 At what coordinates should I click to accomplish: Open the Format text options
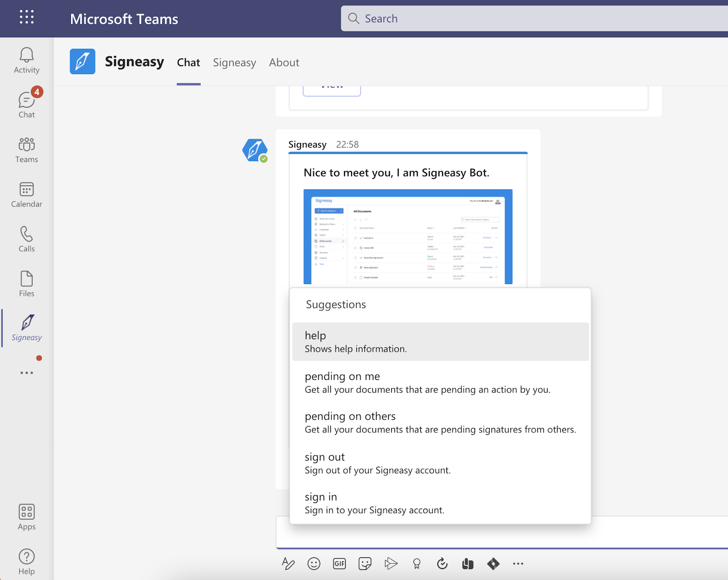click(288, 564)
